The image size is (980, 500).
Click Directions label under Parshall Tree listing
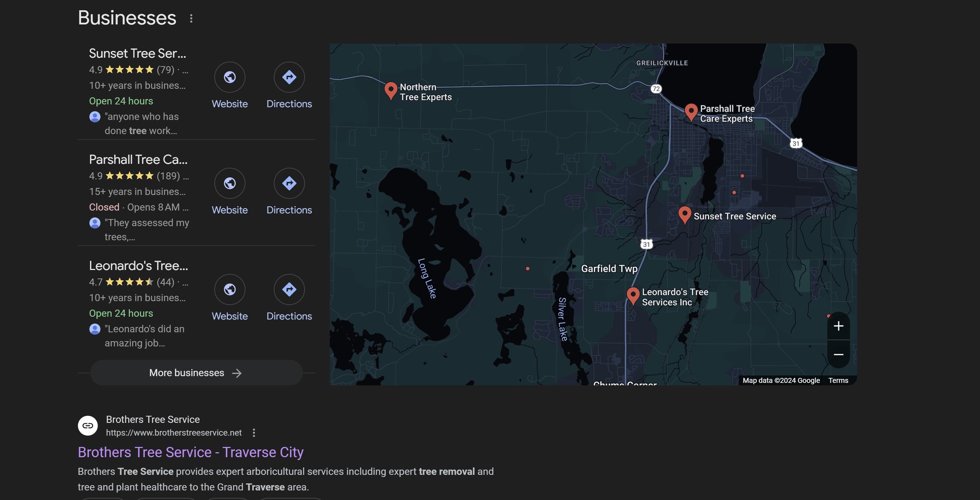pyautogui.click(x=289, y=210)
